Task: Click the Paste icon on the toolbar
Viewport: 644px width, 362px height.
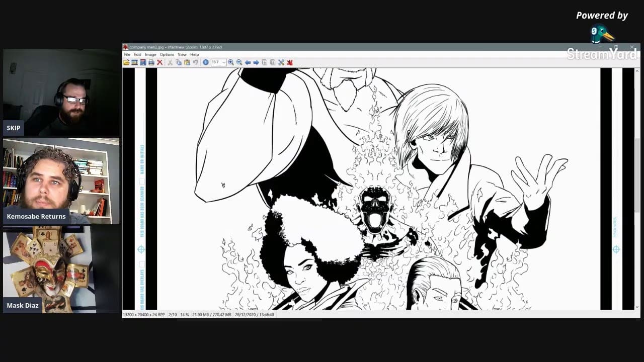Action: coord(186,62)
